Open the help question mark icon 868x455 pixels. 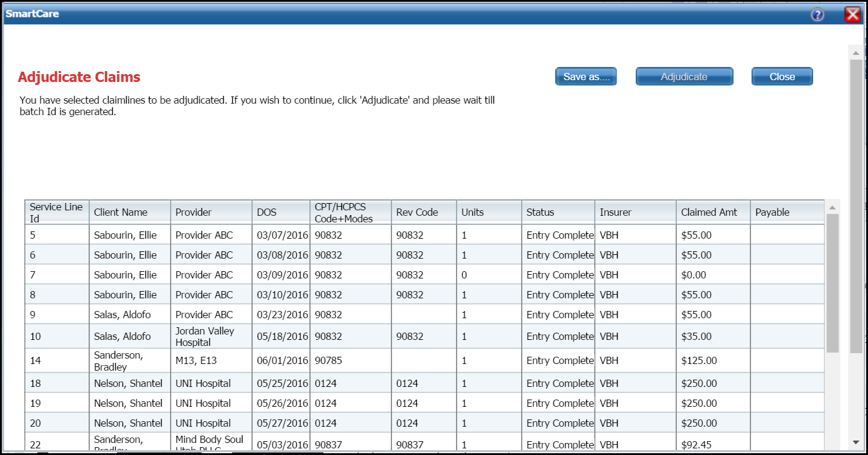point(817,15)
